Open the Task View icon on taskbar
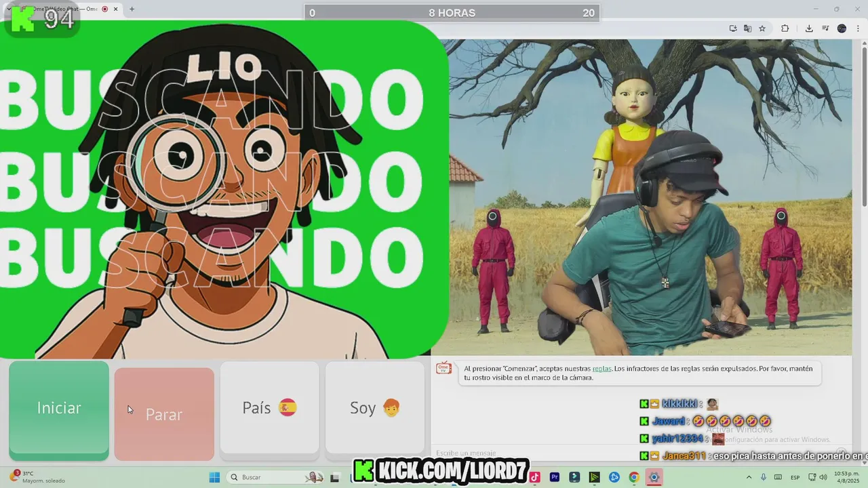This screenshot has width=868, height=488. click(334, 478)
